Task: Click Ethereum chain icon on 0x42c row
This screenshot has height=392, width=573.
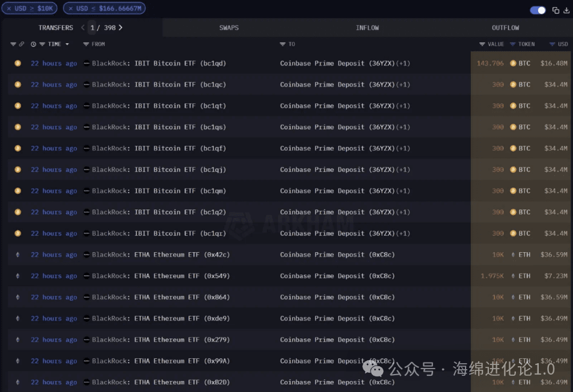Action: (17, 255)
